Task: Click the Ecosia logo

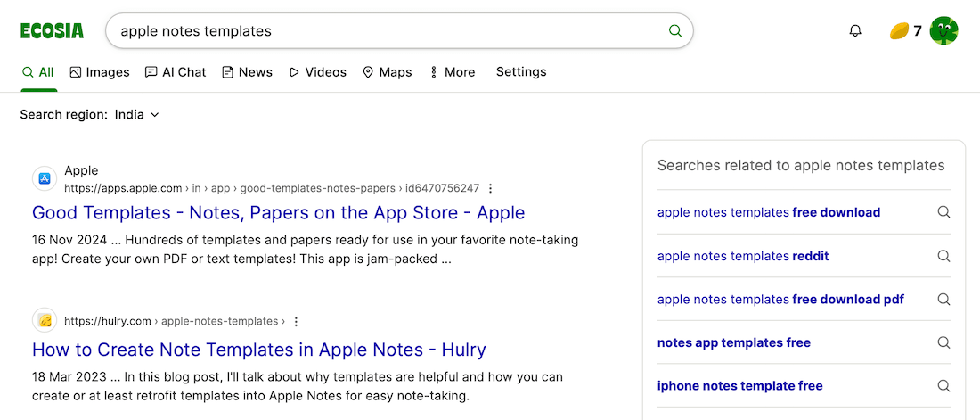Action: coord(52,31)
